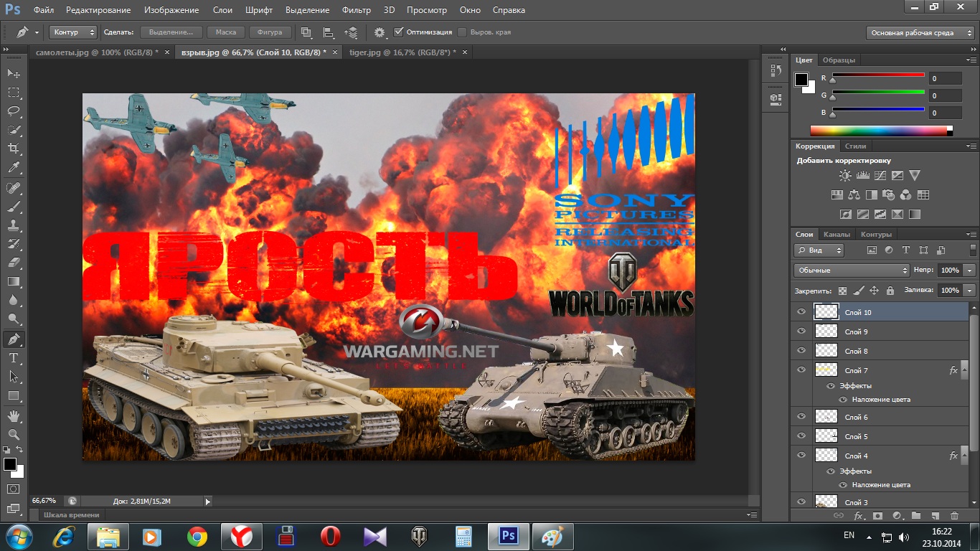Collapse effects of Слой 4
The width and height of the screenshot is (980, 551).
964,456
